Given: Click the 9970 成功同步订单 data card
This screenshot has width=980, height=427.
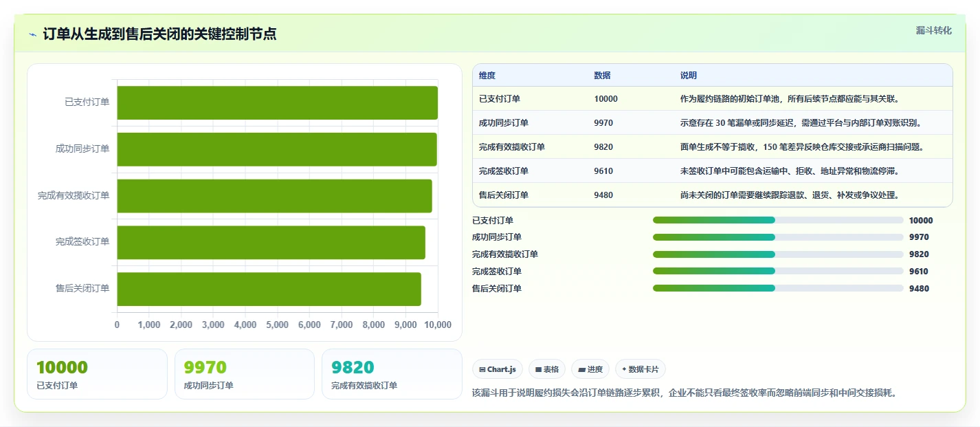Looking at the screenshot, I should [245, 374].
